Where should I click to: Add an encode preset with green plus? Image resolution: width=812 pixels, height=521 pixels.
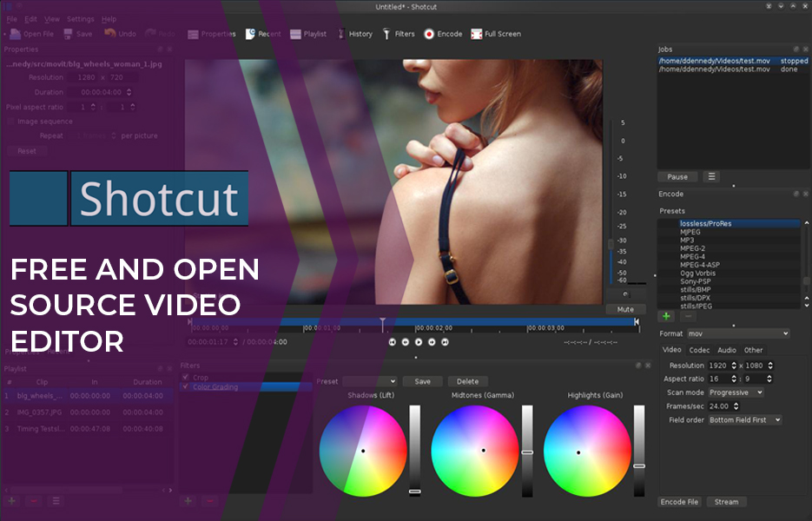click(666, 316)
